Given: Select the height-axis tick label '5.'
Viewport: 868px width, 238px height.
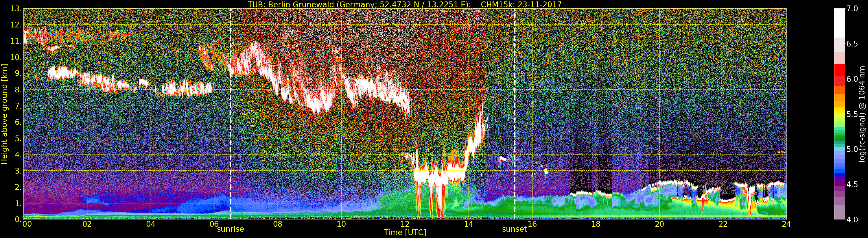Looking at the screenshot, I should point(18,138).
